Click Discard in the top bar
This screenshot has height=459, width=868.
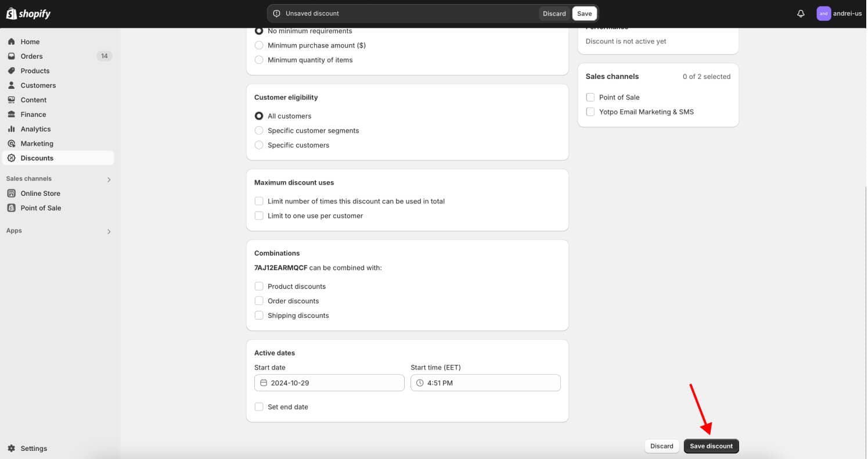[x=554, y=13]
